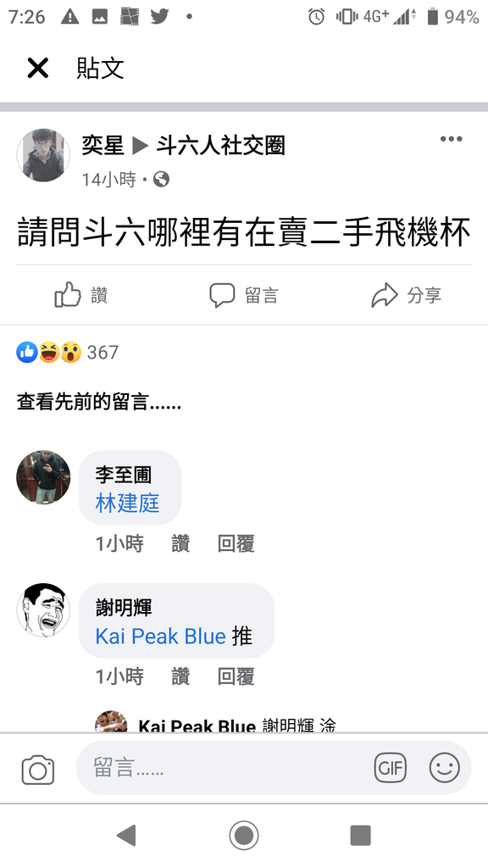Open 奕星 poster profile name
The width and height of the screenshot is (488, 868).
tap(103, 146)
